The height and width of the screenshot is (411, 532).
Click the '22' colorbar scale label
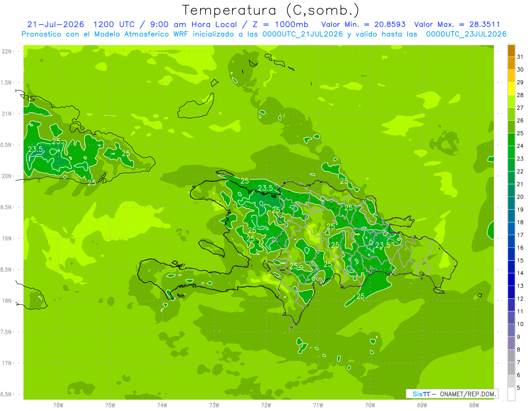point(520,172)
